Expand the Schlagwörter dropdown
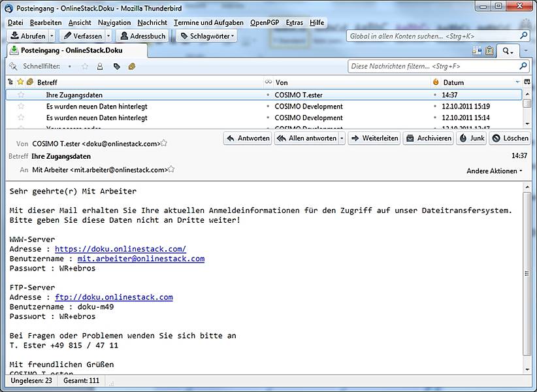 233,37
